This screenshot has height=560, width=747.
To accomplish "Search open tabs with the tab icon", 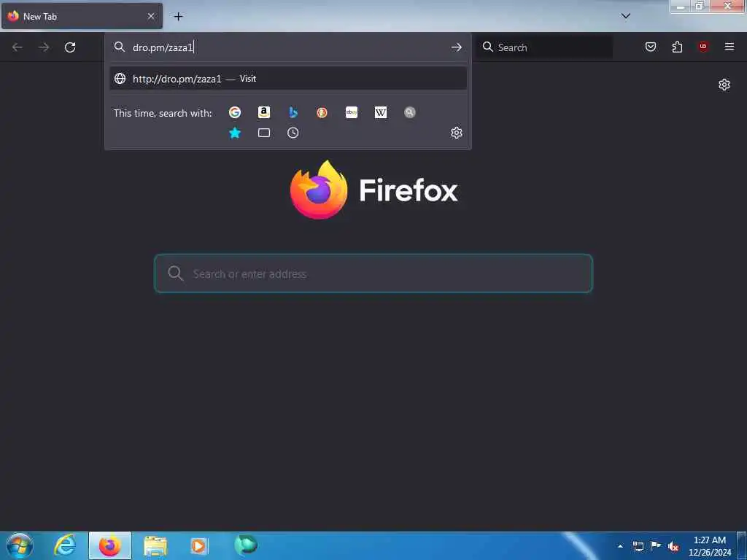I will coord(264,133).
